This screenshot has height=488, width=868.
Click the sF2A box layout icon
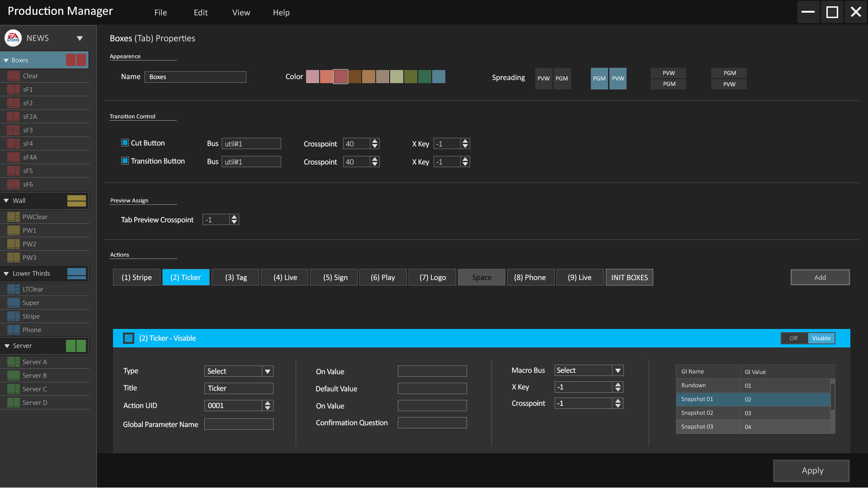(x=14, y=117)
